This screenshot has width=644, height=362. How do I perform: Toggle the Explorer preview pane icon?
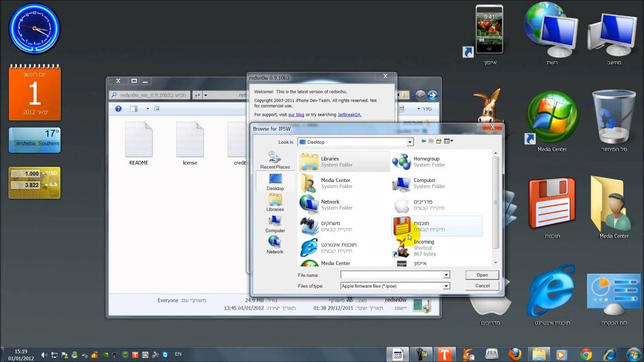click(134, 109)
